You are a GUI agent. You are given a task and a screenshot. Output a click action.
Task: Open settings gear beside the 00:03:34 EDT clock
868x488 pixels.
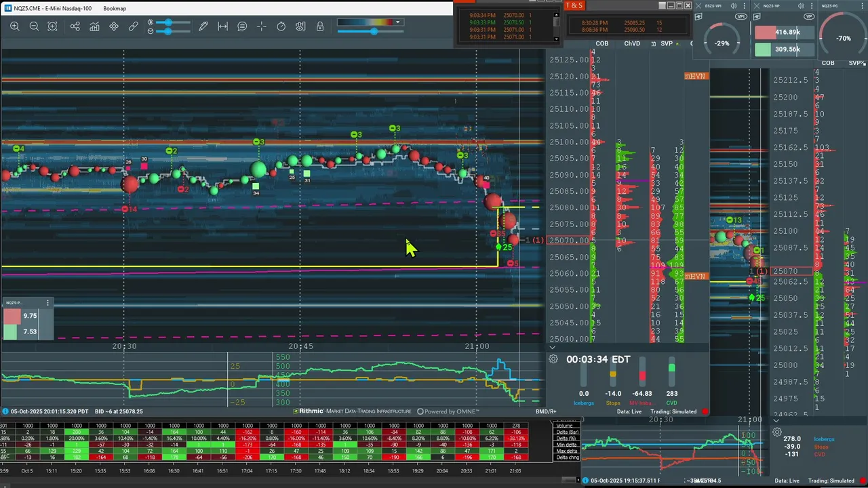(553, 359)
